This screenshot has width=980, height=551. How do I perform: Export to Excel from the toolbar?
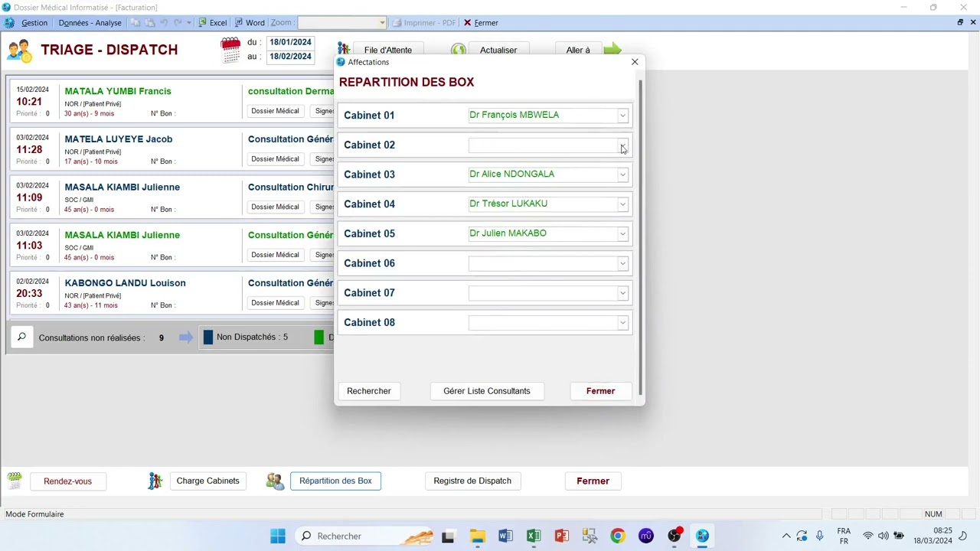(213, 23)
